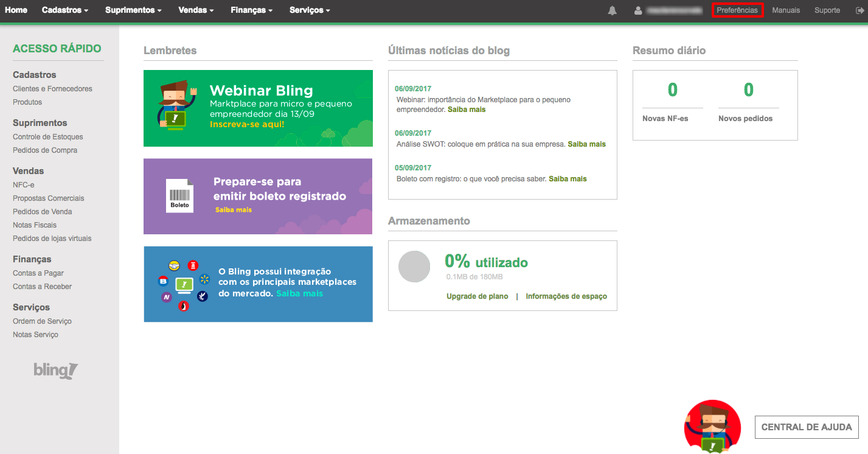Open Notas Serviço link
Image resolution: width=868 pixels, height=454 pixels.
click(35, 335)
